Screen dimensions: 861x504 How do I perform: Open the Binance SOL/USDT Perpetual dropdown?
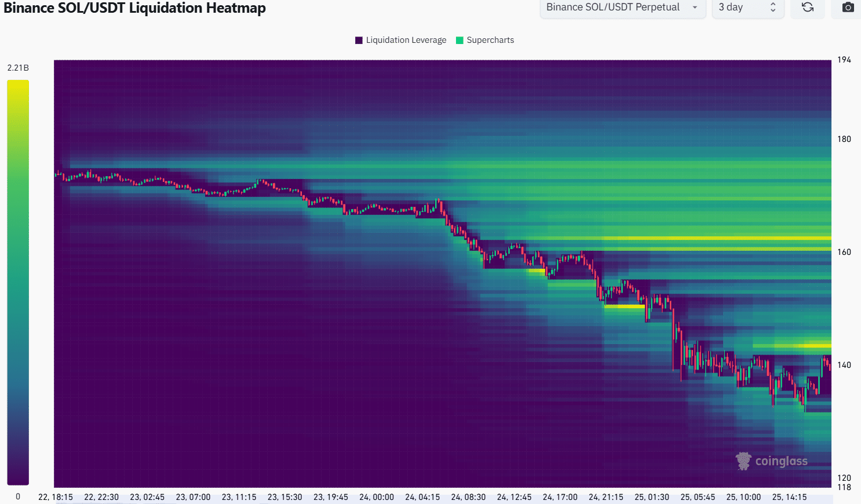coord(623,8)
